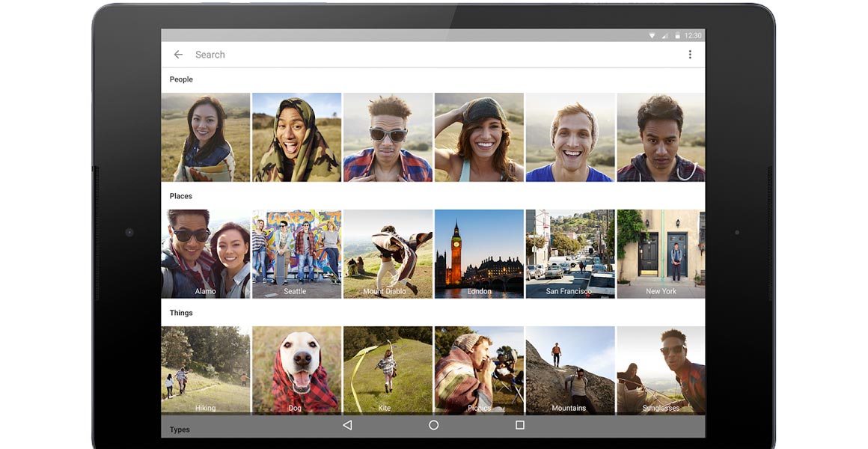Select the first person's face thumbnail

click(x=206, y=137)
